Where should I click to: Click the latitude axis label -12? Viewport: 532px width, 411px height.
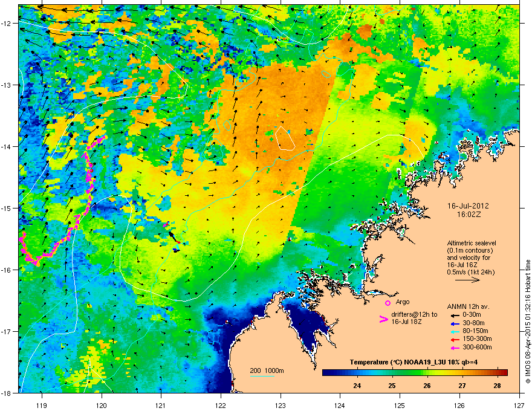tap(6, 24)
